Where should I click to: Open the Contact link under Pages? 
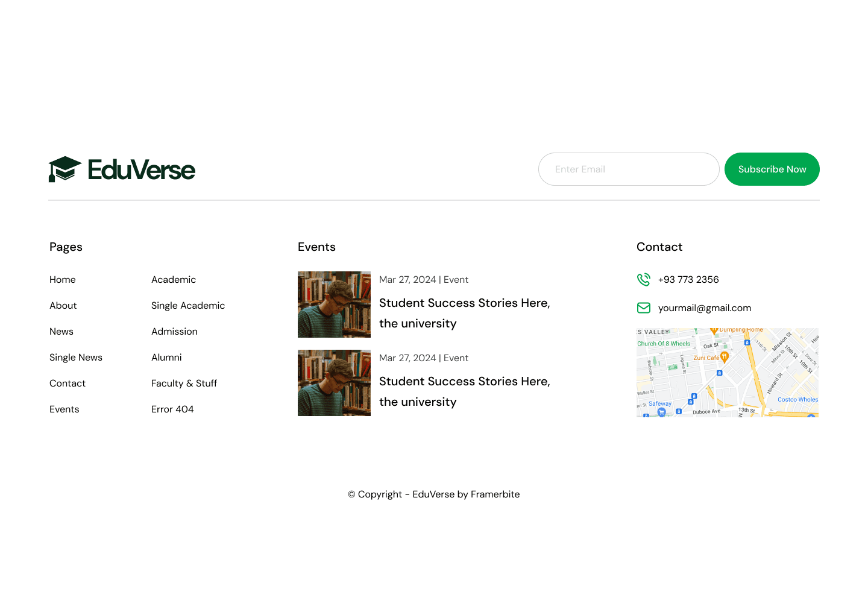click(68, 384)
